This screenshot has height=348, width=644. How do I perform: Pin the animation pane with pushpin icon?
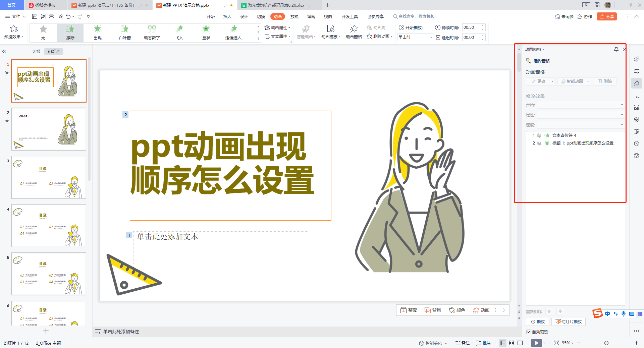click(616, 49)
